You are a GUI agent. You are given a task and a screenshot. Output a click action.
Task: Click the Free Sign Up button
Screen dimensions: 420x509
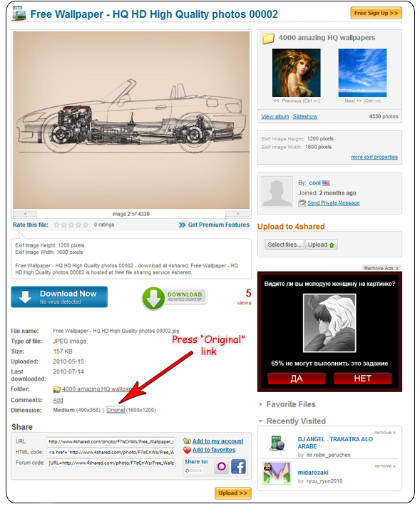(377, 13)
